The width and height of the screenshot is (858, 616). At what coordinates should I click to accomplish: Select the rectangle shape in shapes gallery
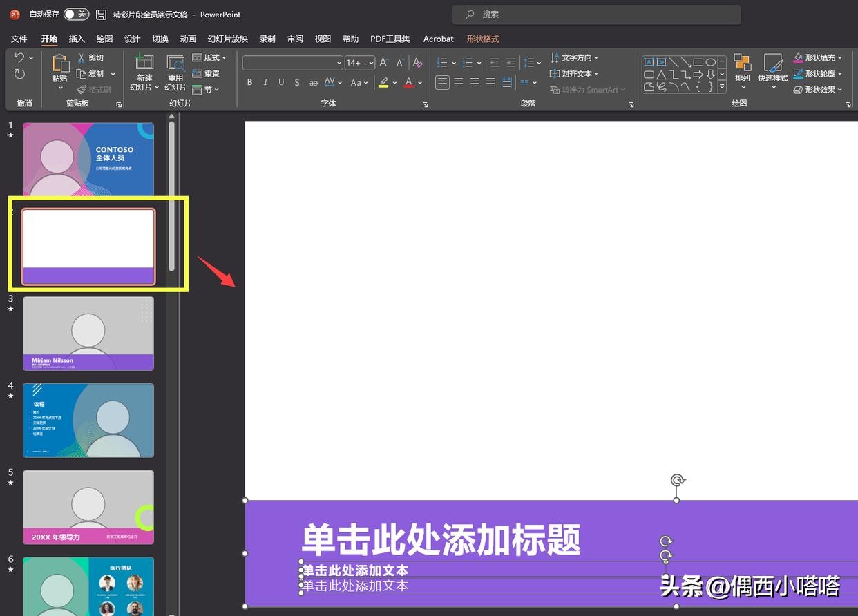[698, 62]
